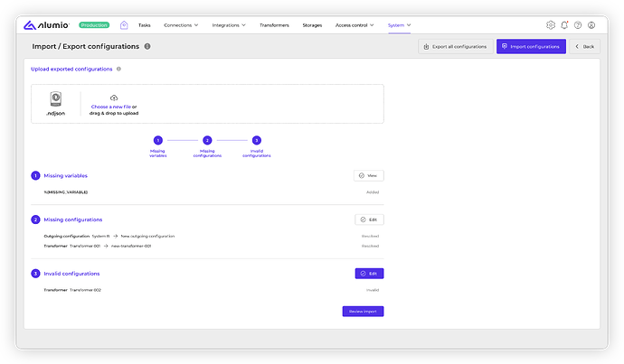This screenshot has height=364, width=624.
Task: Jump to step 2 Missing configurations in stepper
Action: pyautogui.click(x=207, y=141)
